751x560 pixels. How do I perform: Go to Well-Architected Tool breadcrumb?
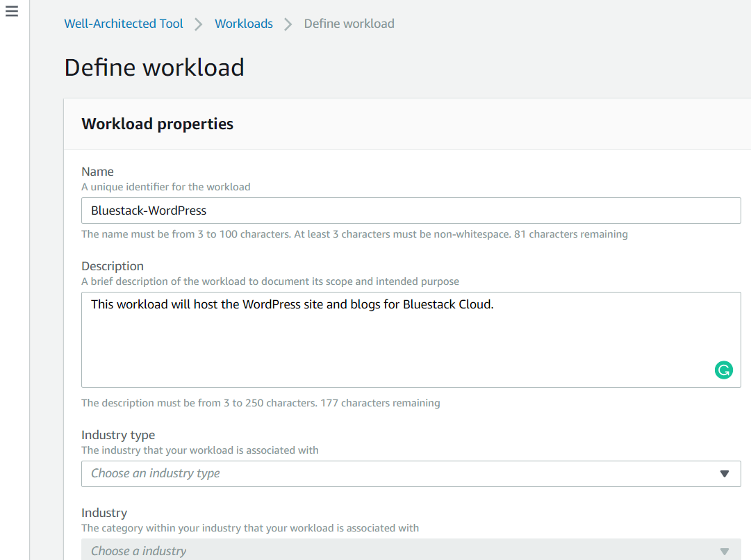(124, 24)
